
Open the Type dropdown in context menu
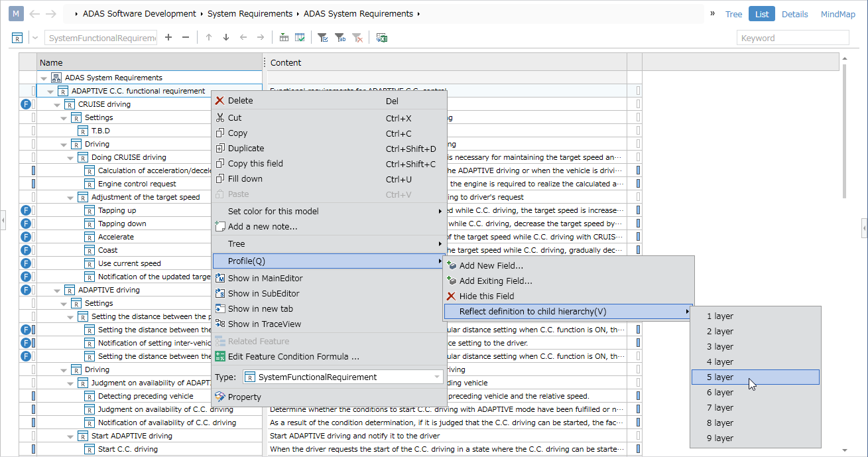tap(343, 377)
